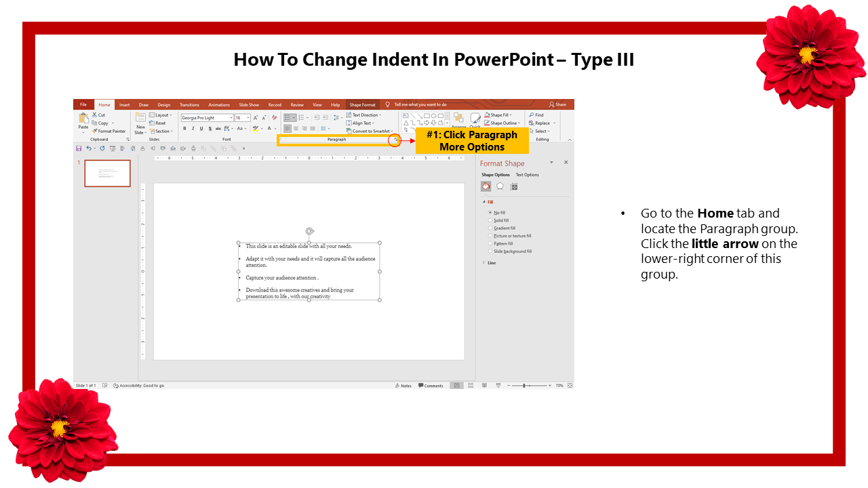Click the Paragraph dialog launcher arrow
The image size is (868, 488).
[x=395, y=140]
